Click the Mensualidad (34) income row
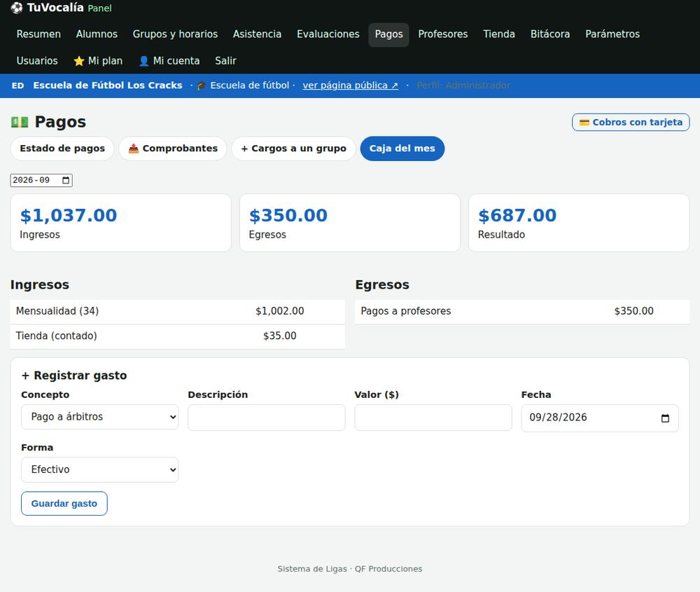This screenshot has width=700, height=592. [x=177, y=312]
